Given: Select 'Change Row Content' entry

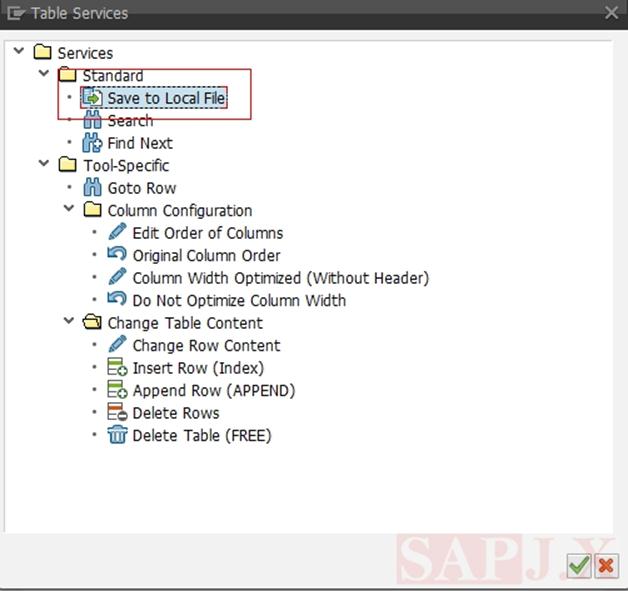Looking at the screenshot, I should pos(206,346).
